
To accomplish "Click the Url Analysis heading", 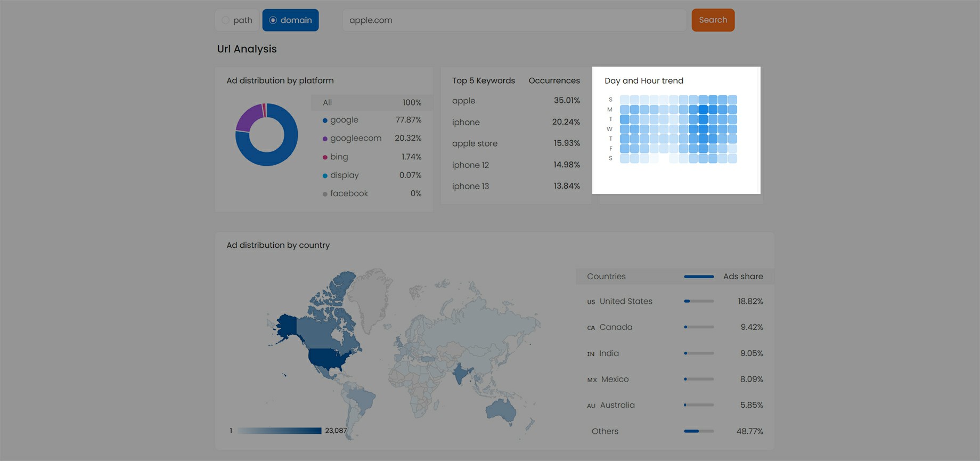I will pyautogui.click(x=247, y=49).
